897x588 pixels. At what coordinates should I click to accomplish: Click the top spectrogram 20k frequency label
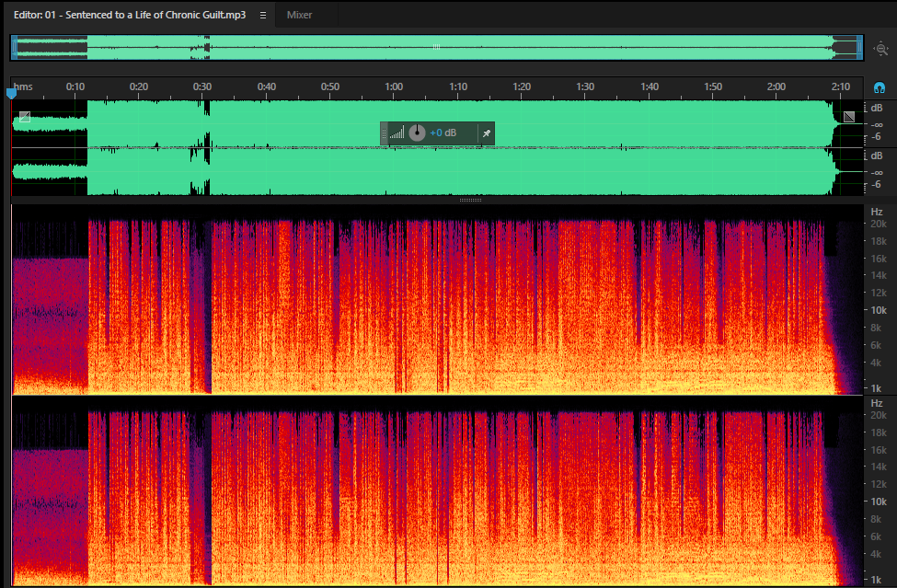click(878, 225)
